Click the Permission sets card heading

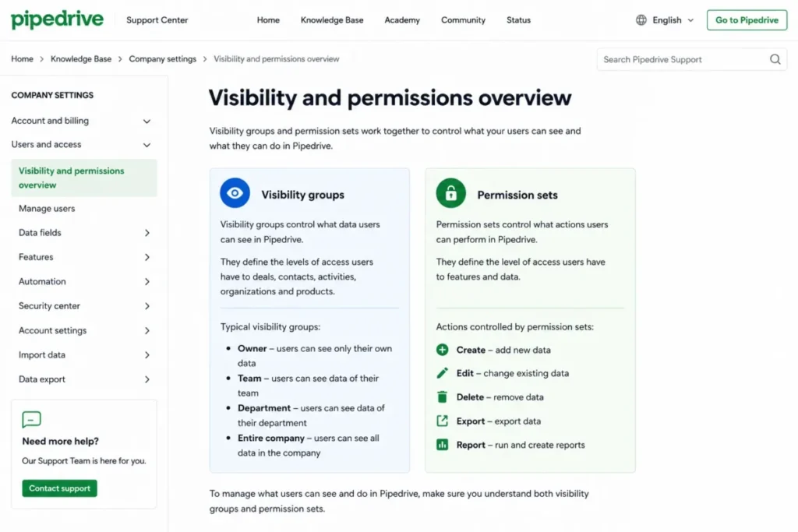tap(517, 195)
